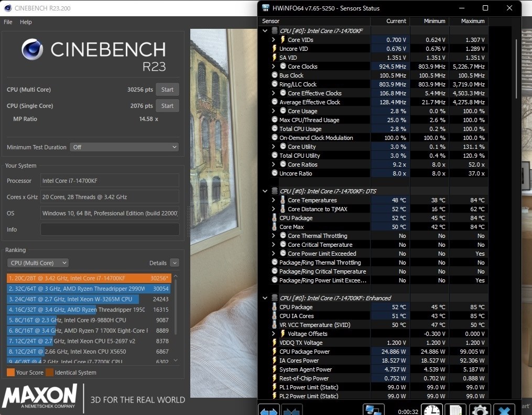Viewport: 532px width, 415px height.
Task: Click the blue X close-sensors icon in HWiNFO toolbar
Action: 504,410
